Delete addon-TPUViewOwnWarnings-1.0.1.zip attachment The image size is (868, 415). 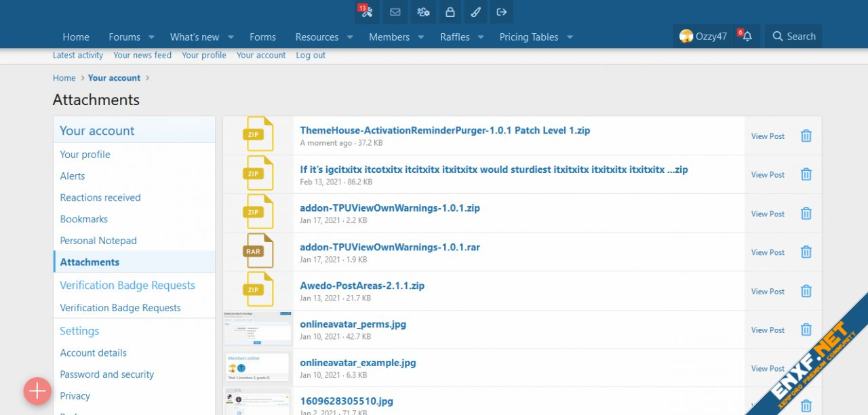point(806,214)
